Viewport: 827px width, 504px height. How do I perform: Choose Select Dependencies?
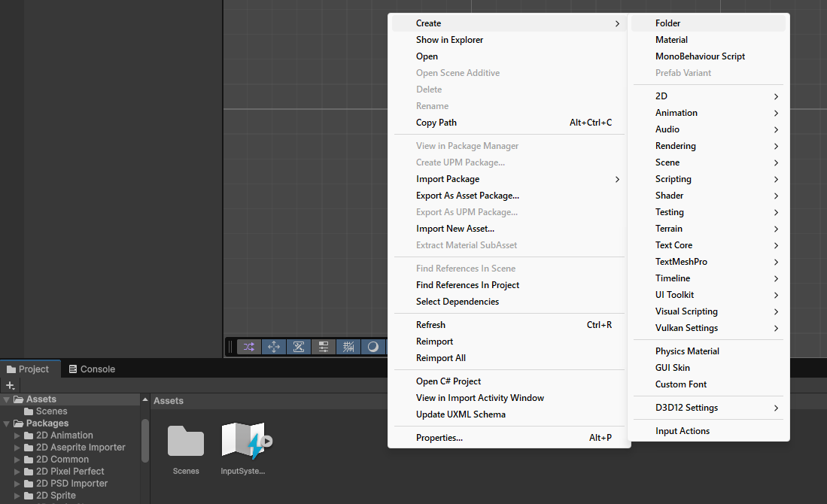pos(509,302)
